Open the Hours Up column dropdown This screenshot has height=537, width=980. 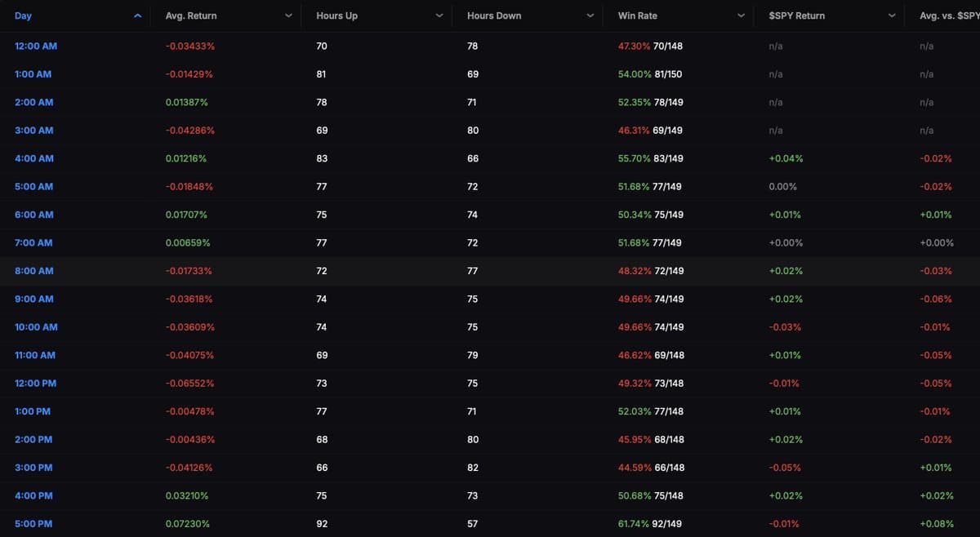439,15
